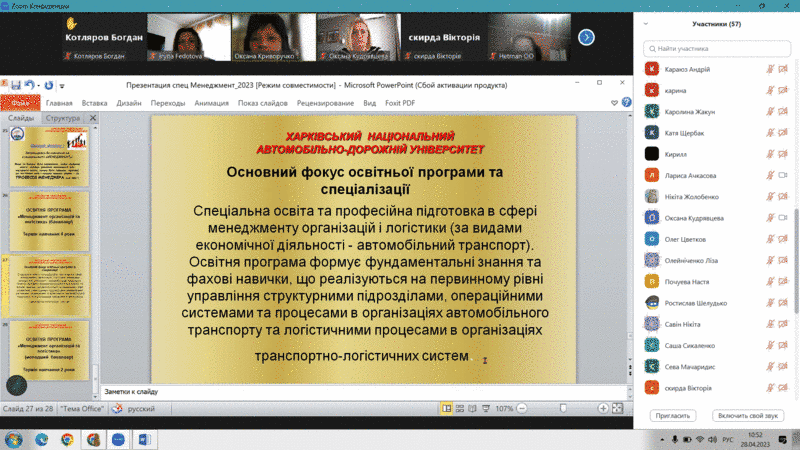800x450 pixels.
Task: Click the Пригласить button
Action: click(672, 415)
